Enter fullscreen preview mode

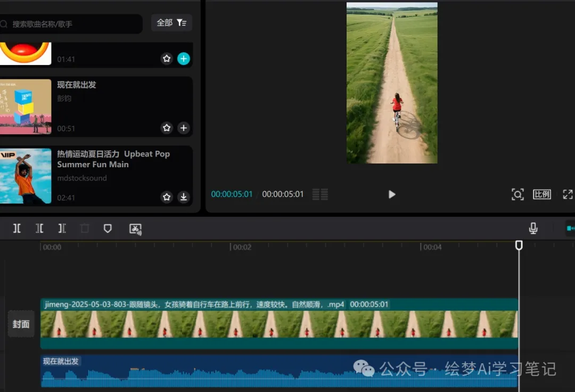pyautogui.click(x=568, y=194)
